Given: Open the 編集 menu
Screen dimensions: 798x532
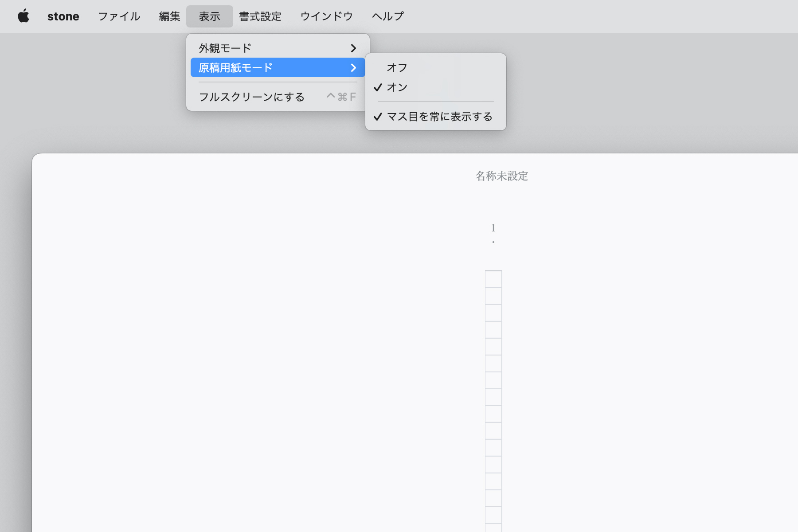Looking at the screenshot, I should click(x=169, y=16).
